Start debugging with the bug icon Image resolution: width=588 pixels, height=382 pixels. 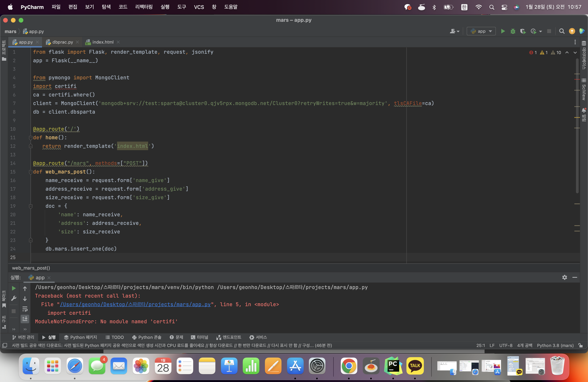513,31
